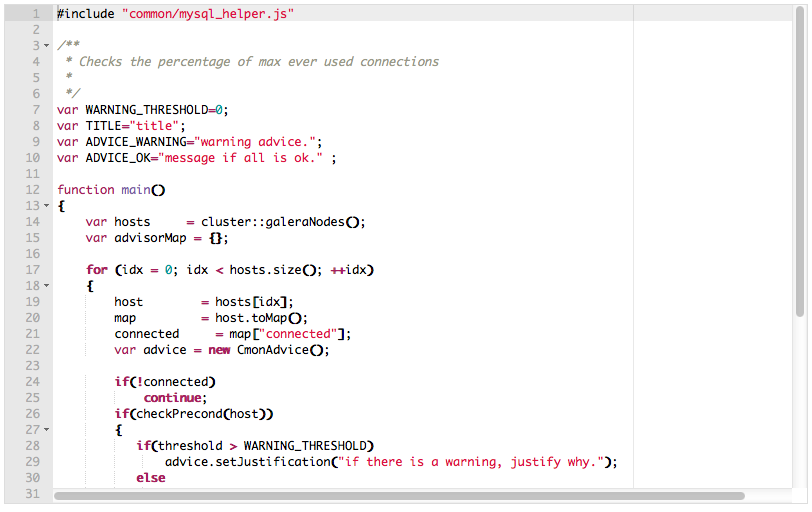Click the horizontal scrollbar thumb at bottom

pos(399,496)
